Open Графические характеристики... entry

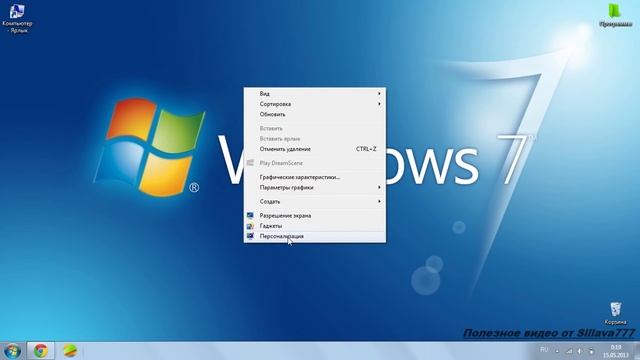tap(315, 177)
